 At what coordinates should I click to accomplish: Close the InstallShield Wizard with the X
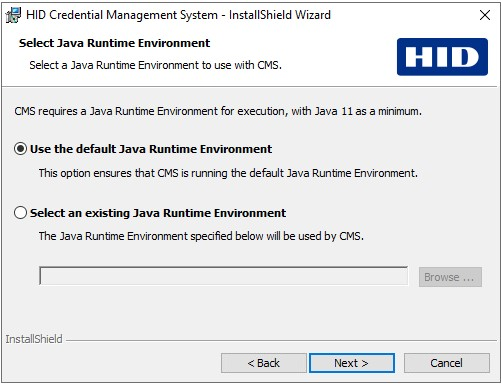[x=484, y=15]
